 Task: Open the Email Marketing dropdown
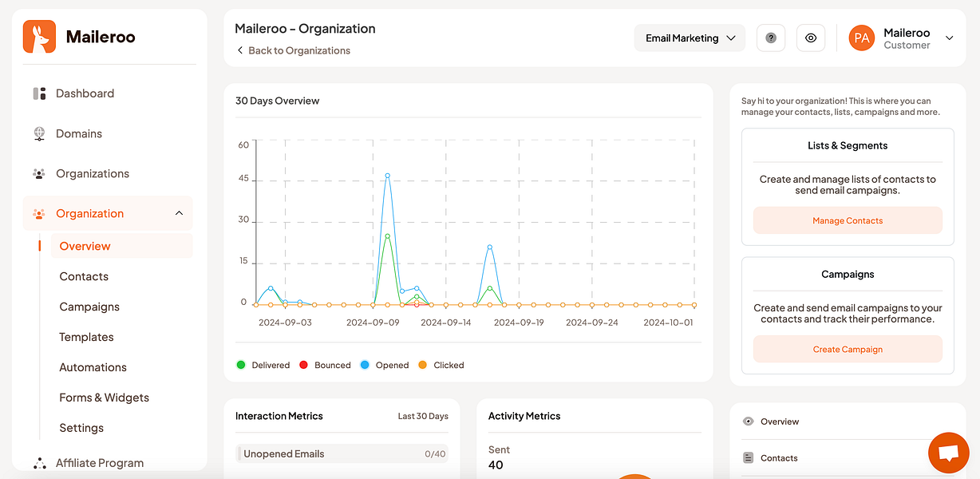click(690, 38)
